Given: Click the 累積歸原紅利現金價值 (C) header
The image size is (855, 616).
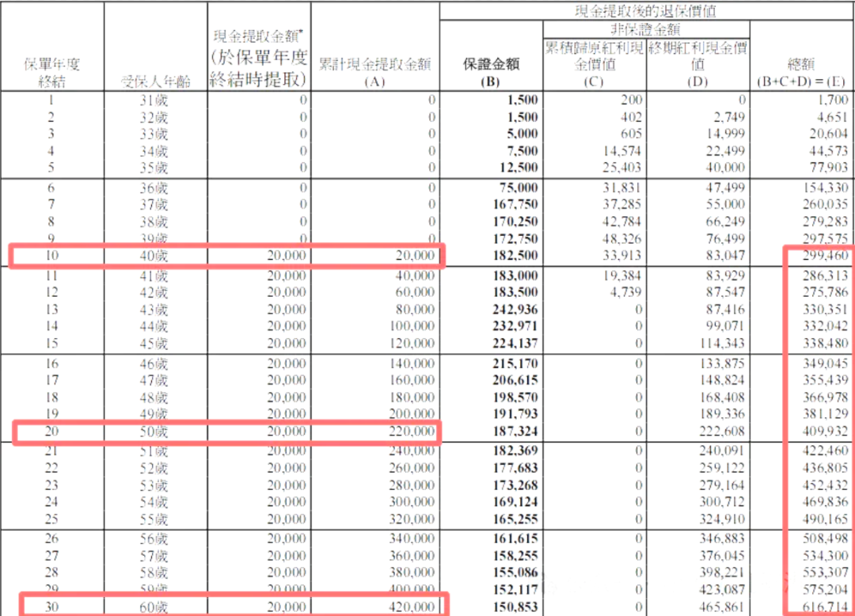Looking at the screenshot, I should [594, 63].
